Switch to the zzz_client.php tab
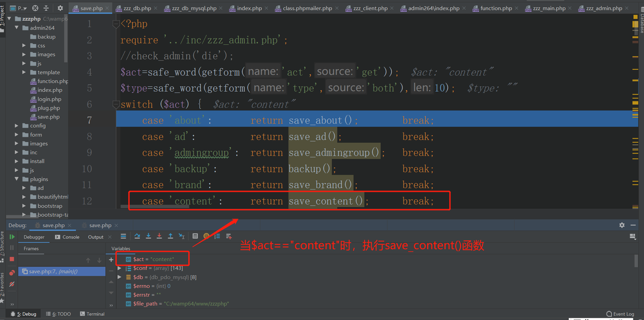This screenshot has height=320, width=644. coord(370,9)
